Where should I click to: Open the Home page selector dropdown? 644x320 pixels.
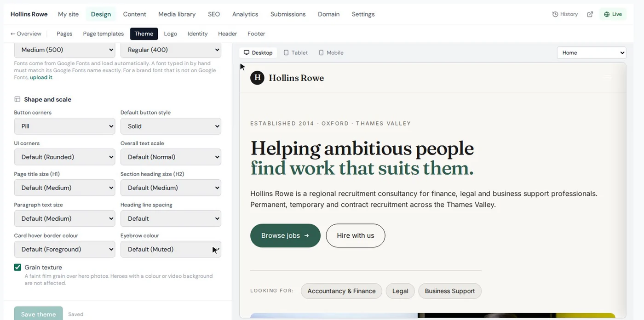coord(591,52)
